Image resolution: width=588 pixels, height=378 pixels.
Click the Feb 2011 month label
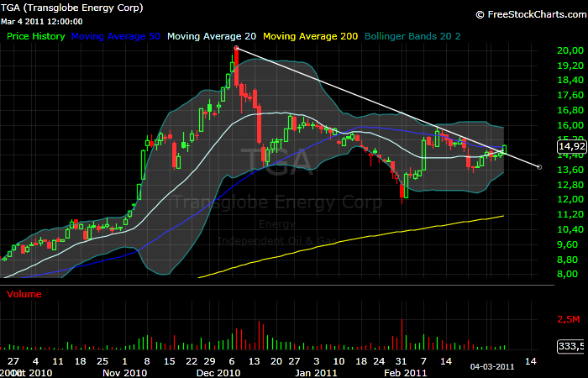click(x=404, y=373)
